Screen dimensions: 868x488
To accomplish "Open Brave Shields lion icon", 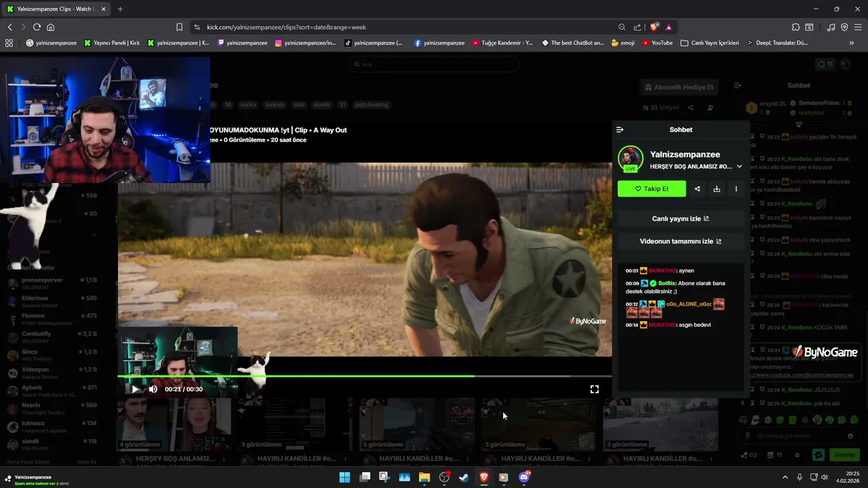I will pyautogui.click(x=654, y=27).
